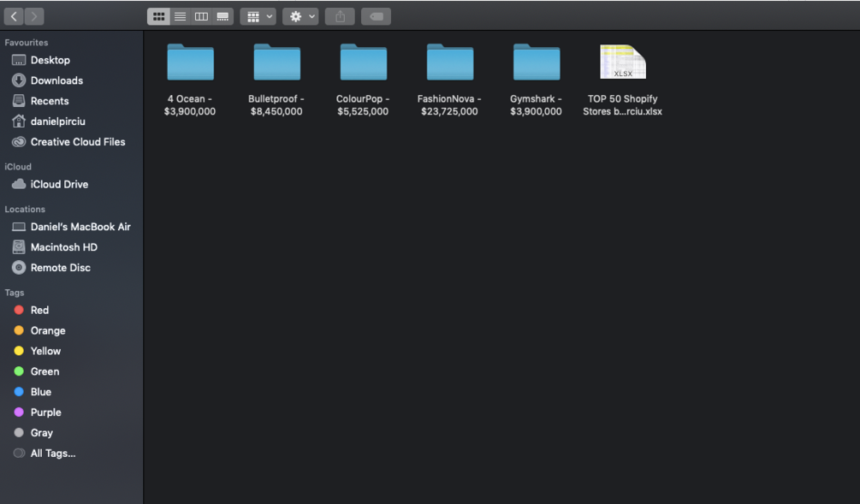
Task: Select the ColourPop folder icon
Action: coord(364,62)
